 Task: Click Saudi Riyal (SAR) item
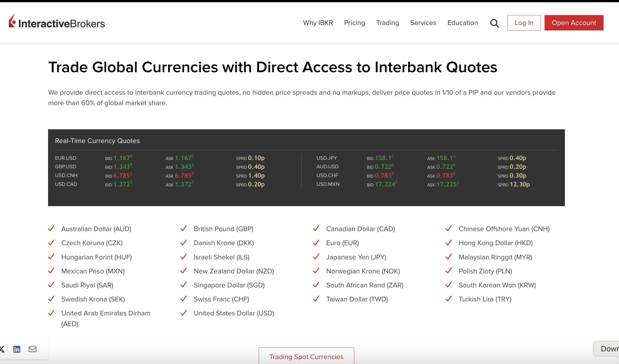(87, 285)
